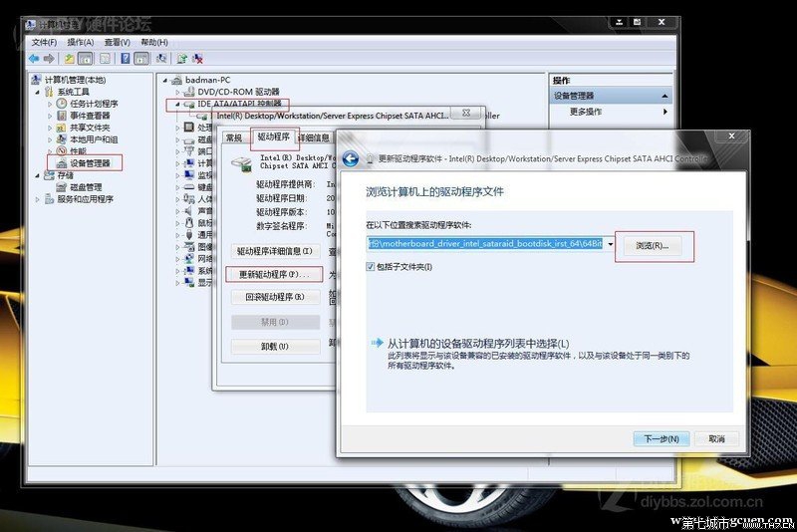
Task: Open the 帮助(H) menu
Action: (x=154, y=42)
